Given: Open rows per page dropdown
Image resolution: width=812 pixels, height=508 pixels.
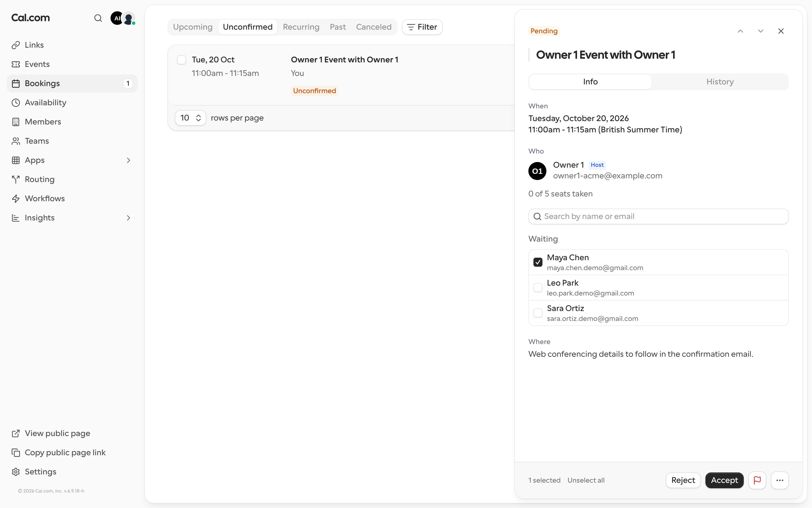Looking at the screenshot, I should point(190,118).
